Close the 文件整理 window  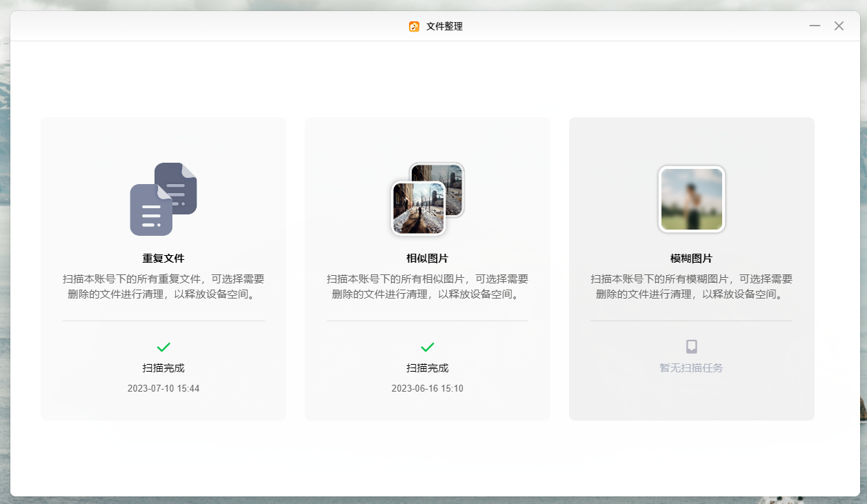coord(839,26)
